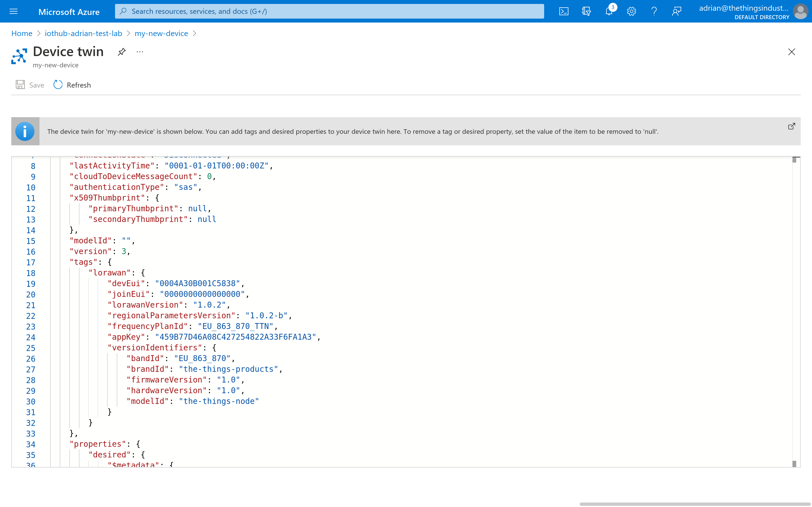Click the Cloud Shell icon in top bar
812x507 pixels.
tap(564, 11)
